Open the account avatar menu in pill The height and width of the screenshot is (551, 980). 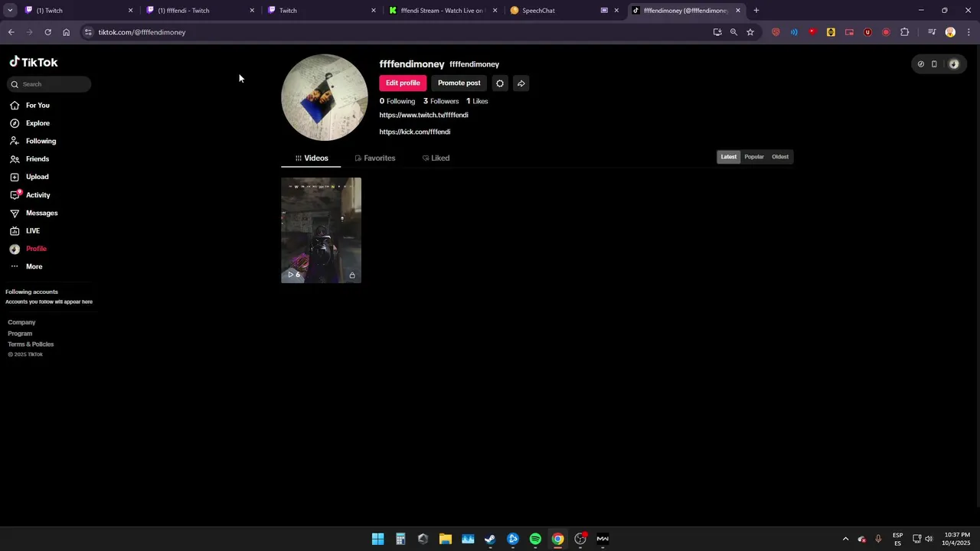click(953, 64)
